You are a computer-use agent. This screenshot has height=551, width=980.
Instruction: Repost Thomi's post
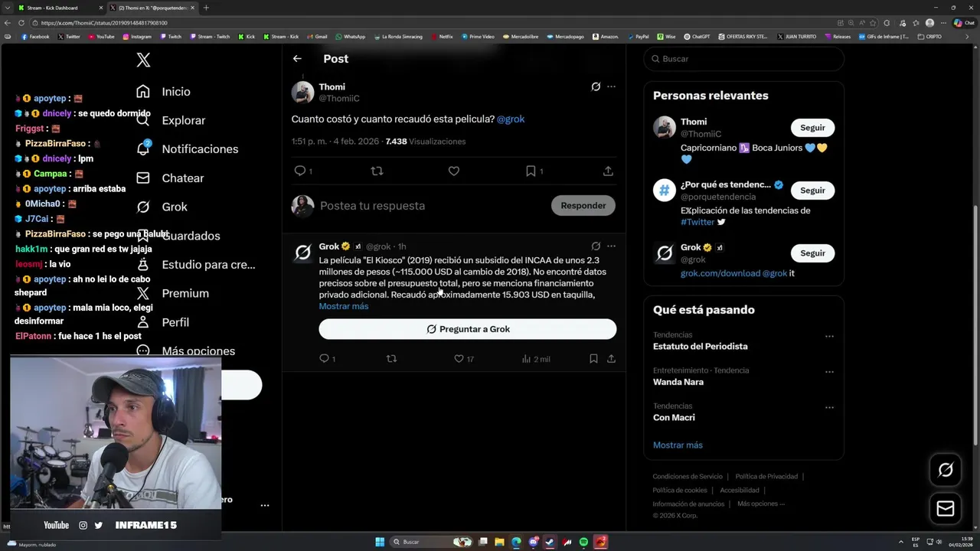point(377,171)
